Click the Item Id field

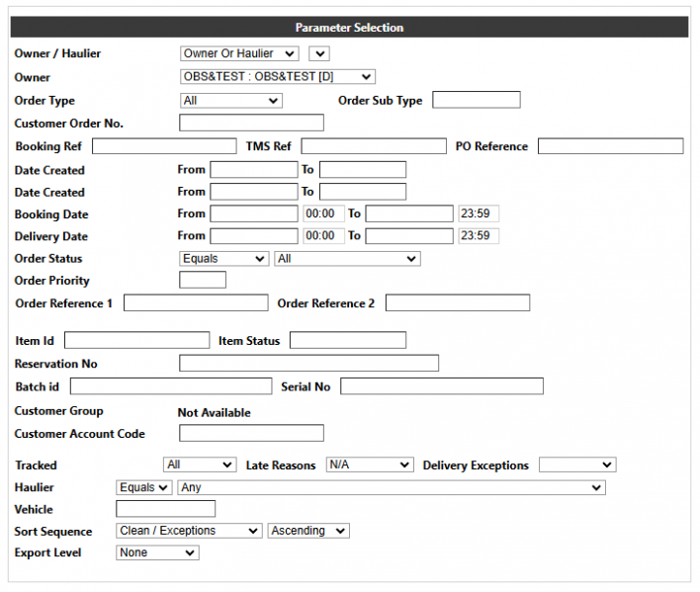coord(137,340)
